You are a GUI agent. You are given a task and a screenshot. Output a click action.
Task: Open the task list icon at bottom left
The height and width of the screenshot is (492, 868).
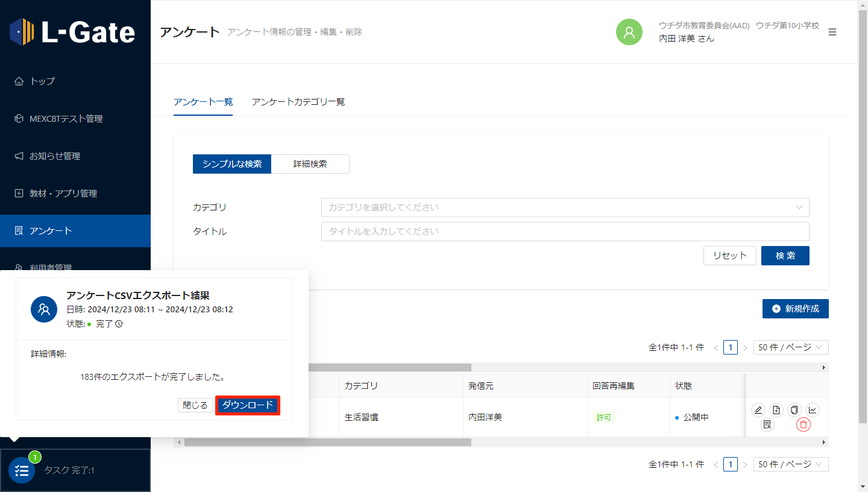[22, 470]
